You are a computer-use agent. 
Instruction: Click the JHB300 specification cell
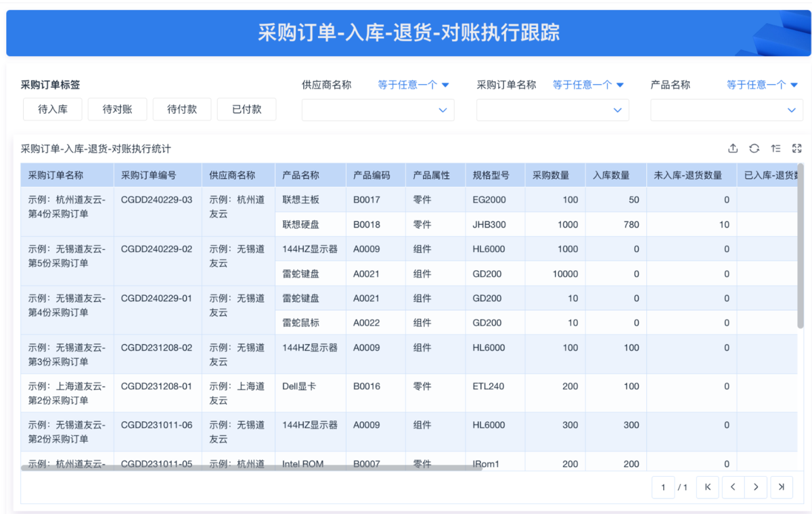point(495,224)
